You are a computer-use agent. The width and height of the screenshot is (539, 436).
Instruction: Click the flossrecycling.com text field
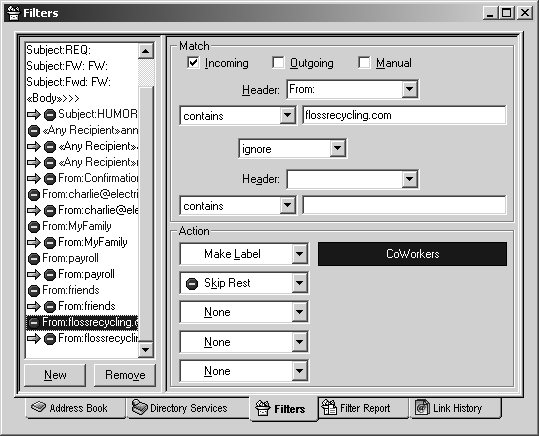(404, 115)
